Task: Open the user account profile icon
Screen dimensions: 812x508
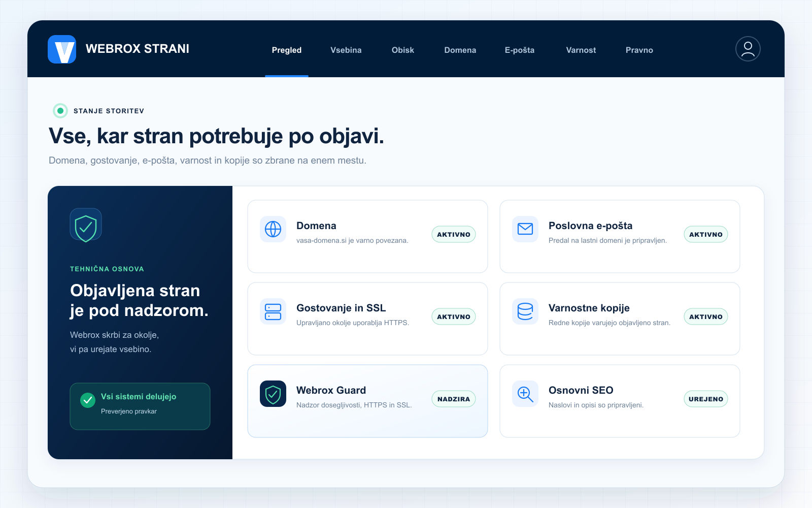Action: [x=748, y=49]
